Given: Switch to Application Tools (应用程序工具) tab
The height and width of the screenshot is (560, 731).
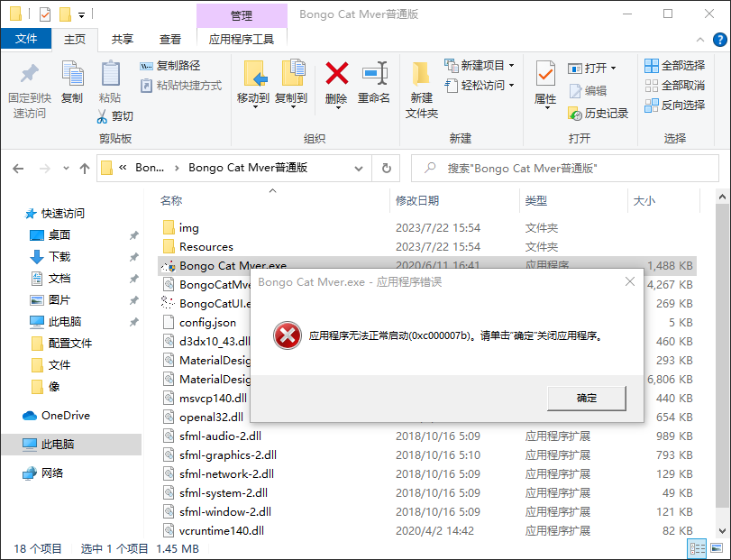Looking at the screenshot, I should 242,39.
